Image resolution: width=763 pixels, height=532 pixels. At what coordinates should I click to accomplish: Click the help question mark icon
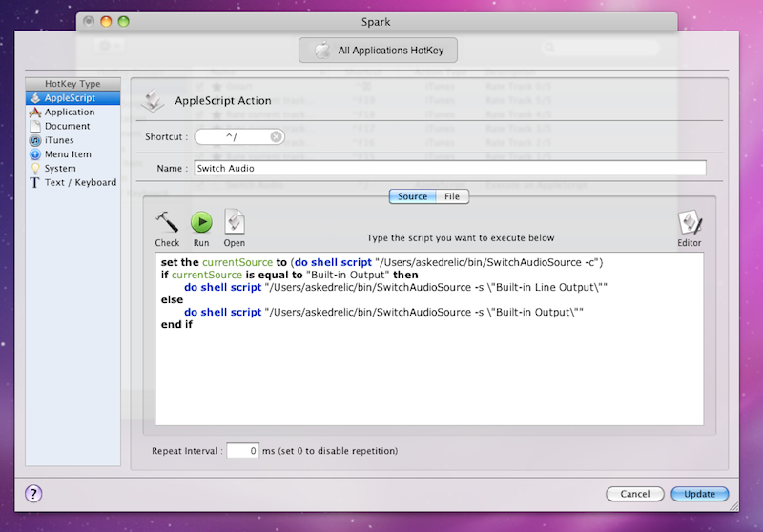33,493
